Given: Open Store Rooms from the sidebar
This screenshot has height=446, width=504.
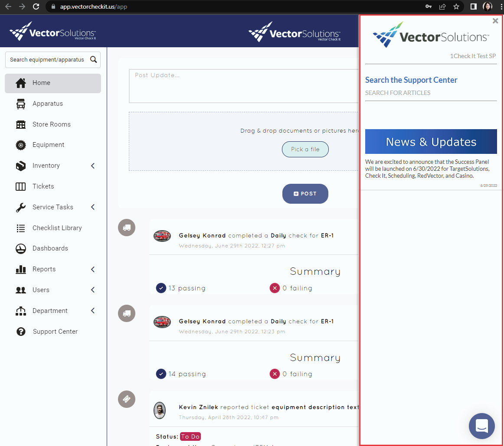Looking at the screenshot, I should [x=21, y=124].
